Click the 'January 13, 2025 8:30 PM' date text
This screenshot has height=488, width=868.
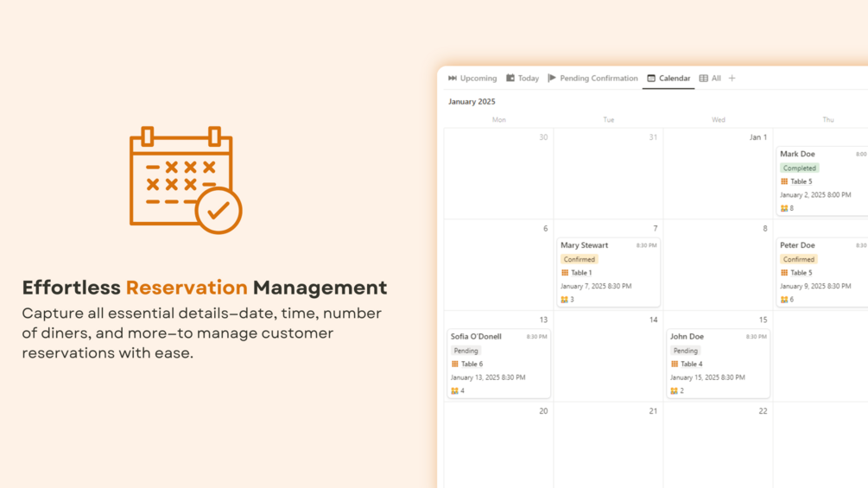[x=488, y=377]
